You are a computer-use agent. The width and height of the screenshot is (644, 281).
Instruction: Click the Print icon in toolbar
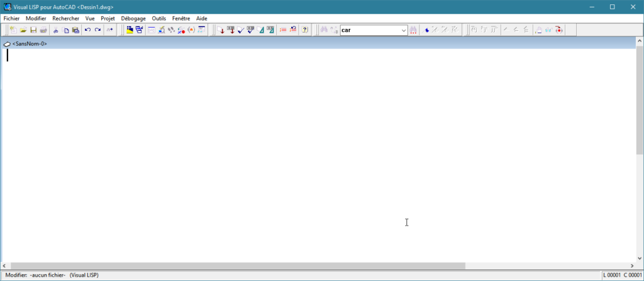pyautogui.click(x=43, y=30)
